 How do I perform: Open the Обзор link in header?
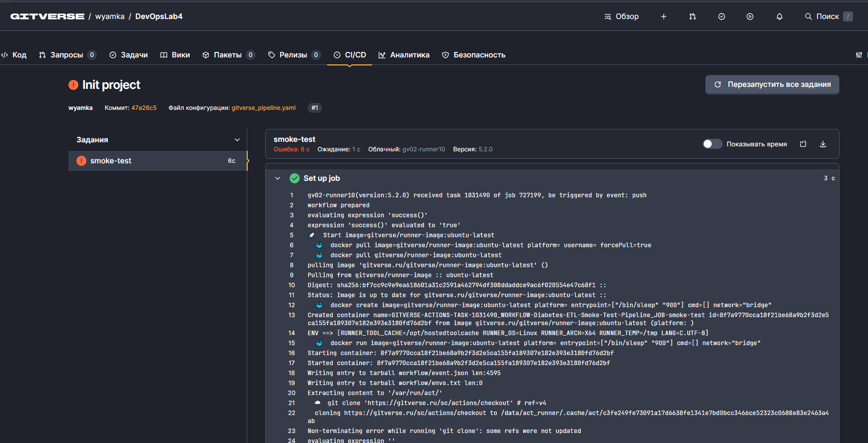pyautogui.click(x=621, y=16)
